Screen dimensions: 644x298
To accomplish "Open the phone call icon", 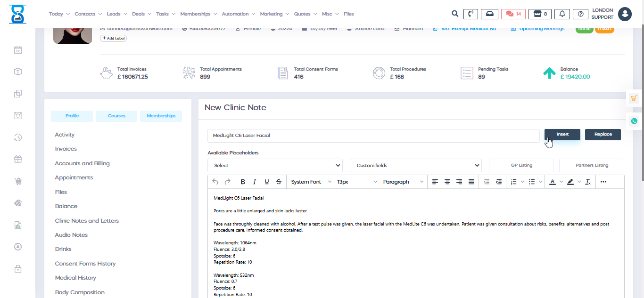I will click(470, 14).
